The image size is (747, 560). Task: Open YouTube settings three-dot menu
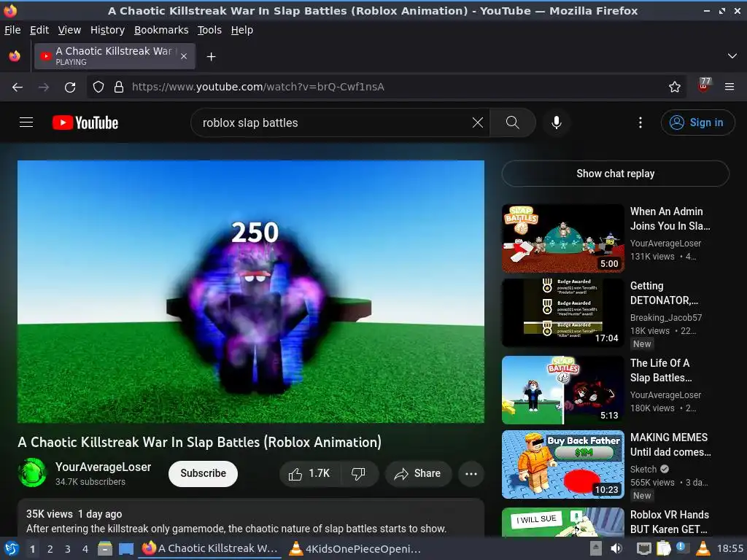[640, 122]
